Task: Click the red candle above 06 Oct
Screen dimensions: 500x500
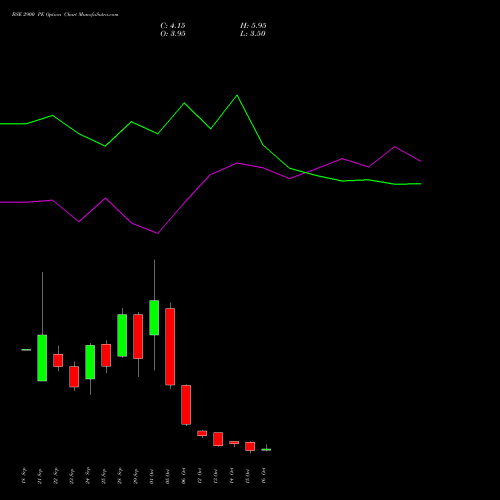Action: click(x=186, y=405)
